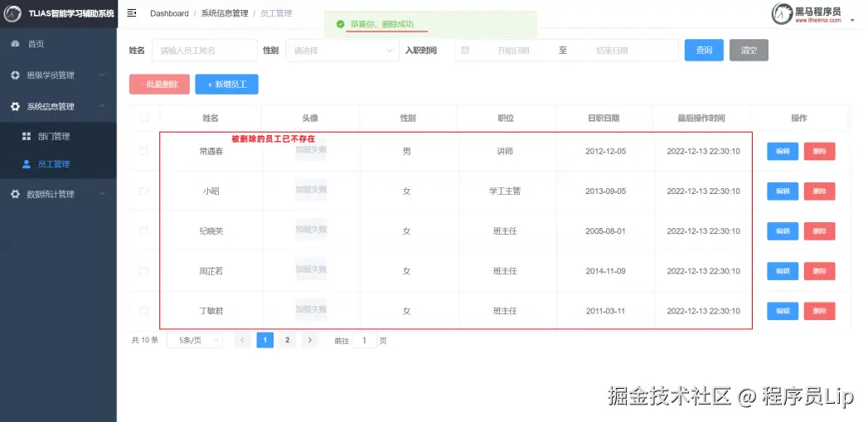Click the avatar thumbnail for 常遇春
The height and width of the screenshot is (422, 868).
311,149
